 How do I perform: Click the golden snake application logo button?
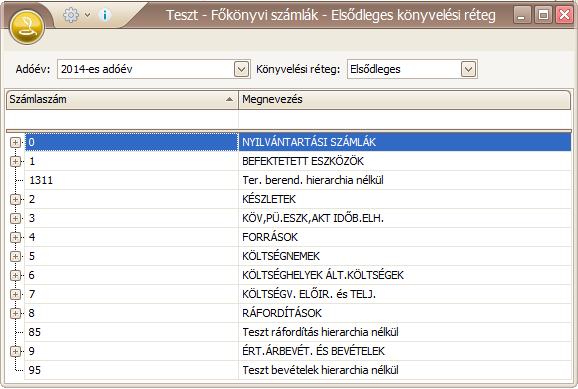pos(27,27)
